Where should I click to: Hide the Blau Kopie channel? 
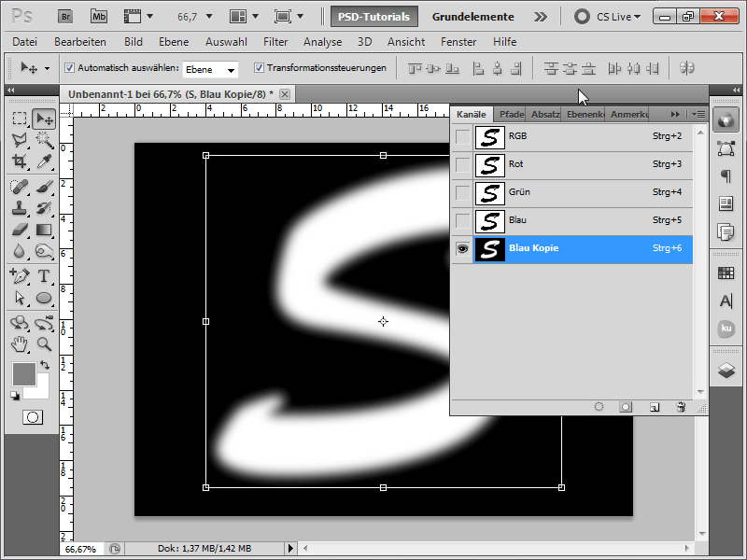462,249
